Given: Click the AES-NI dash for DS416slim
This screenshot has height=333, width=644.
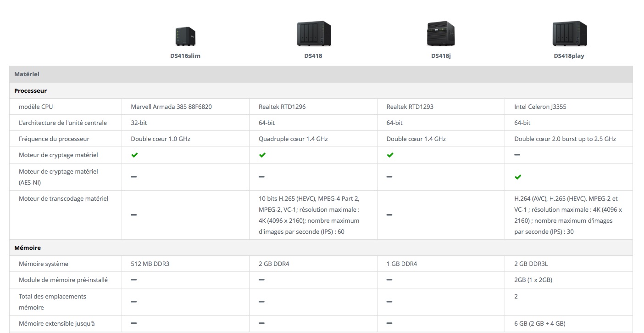Looking at the screenshot, I should pos(134,177).
